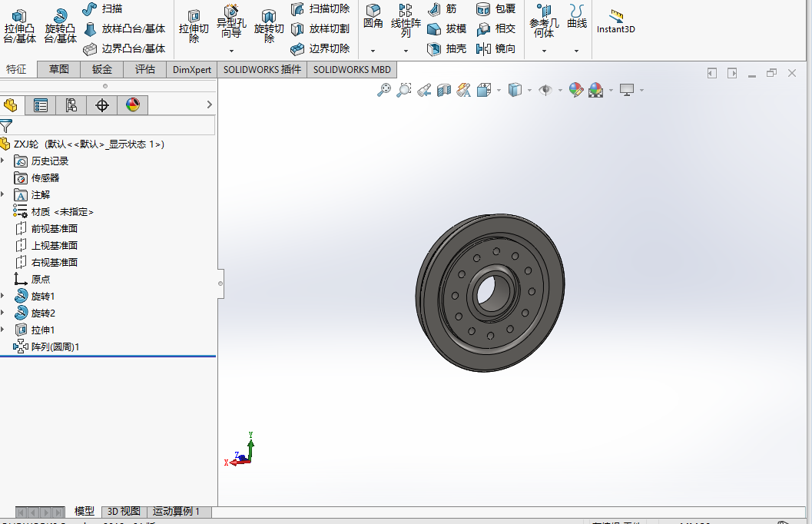Select the Intersect tool (相交)
The width and height of the screenshot is (812, 524).
pyautogui.click(x=495, y=29)
